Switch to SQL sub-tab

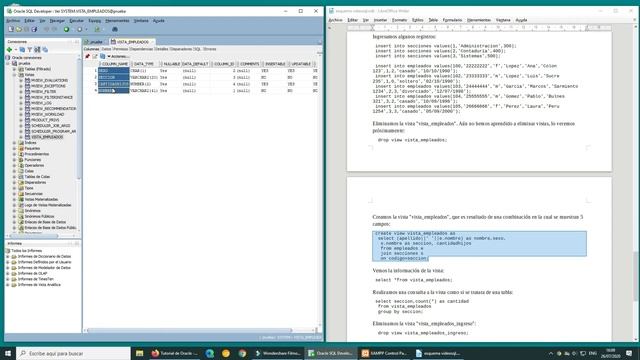[x=197, y=49]
